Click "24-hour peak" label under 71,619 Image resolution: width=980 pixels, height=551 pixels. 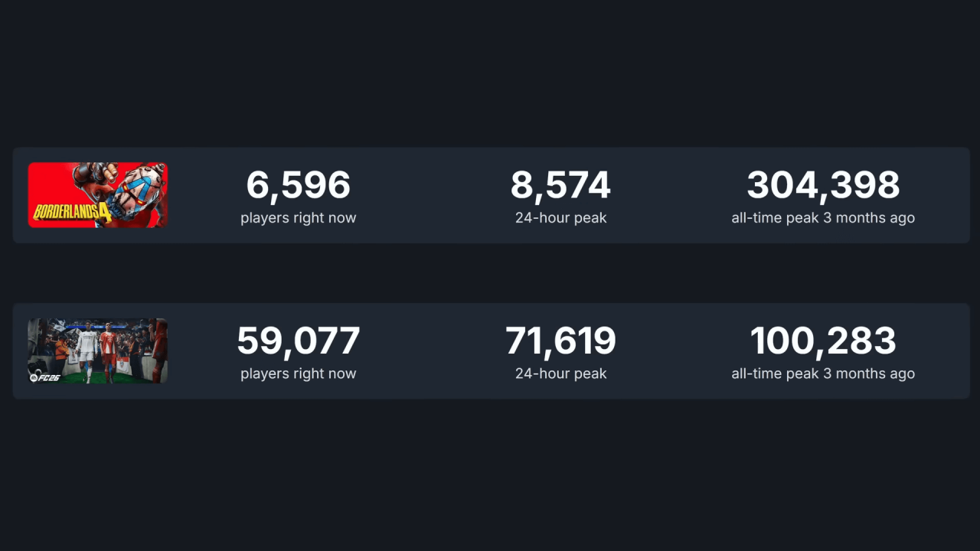[x=560, y=374]
